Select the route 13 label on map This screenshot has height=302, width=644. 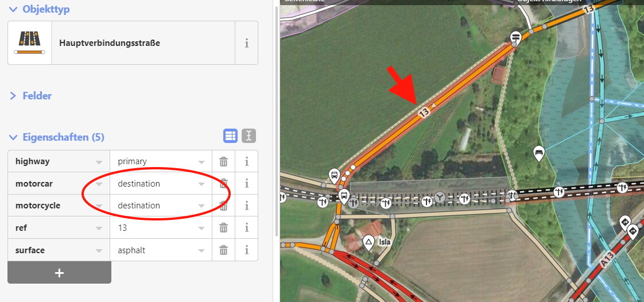424,111
